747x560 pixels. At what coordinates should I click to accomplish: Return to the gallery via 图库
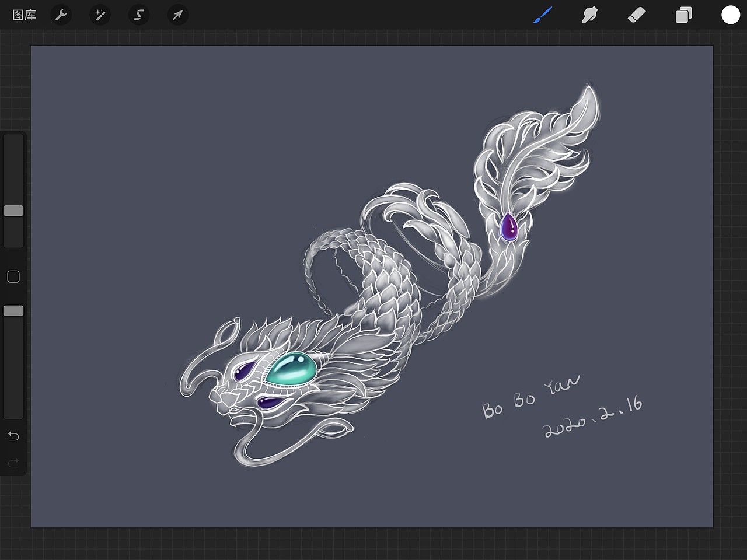pyautogui.click(x=23, y=15)
